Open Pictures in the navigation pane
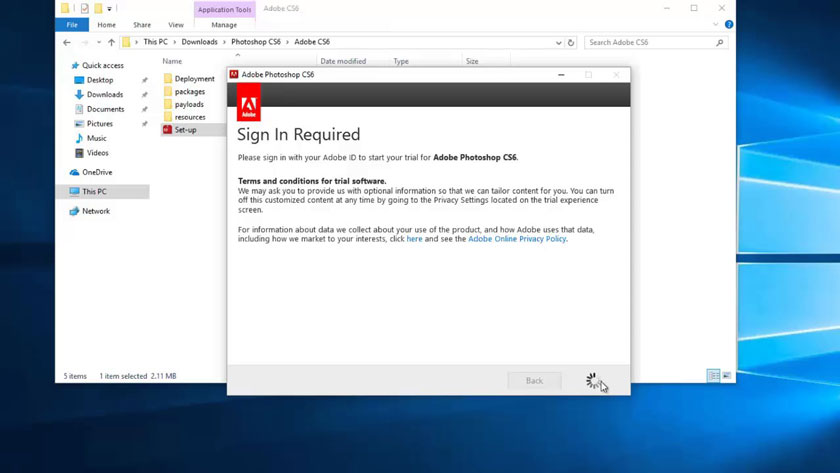 pyautogui.click(x=100, y=124)
